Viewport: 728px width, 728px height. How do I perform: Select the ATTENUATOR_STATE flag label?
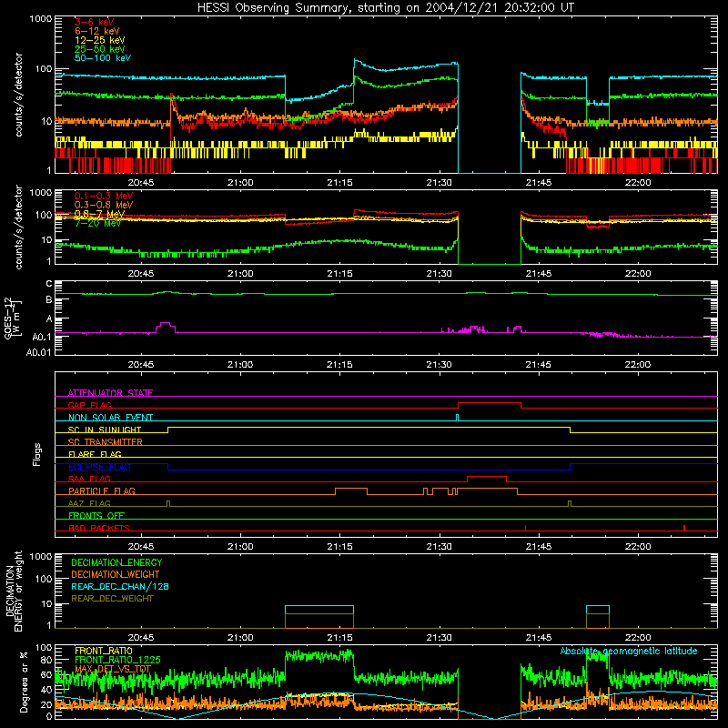coord(110,393)
